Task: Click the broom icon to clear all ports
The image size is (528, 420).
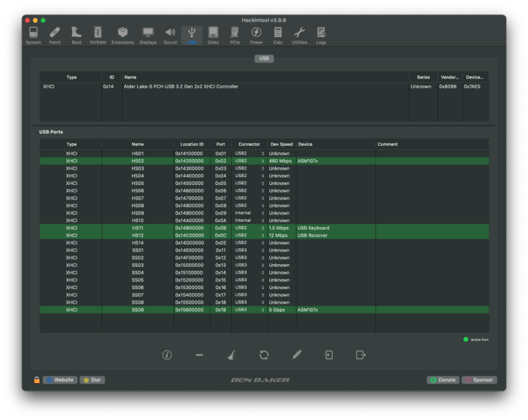Action: coord(231,355)
